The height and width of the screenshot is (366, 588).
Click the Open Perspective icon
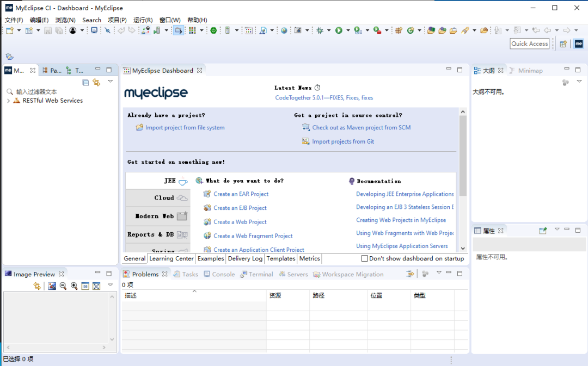pos(563,44)
